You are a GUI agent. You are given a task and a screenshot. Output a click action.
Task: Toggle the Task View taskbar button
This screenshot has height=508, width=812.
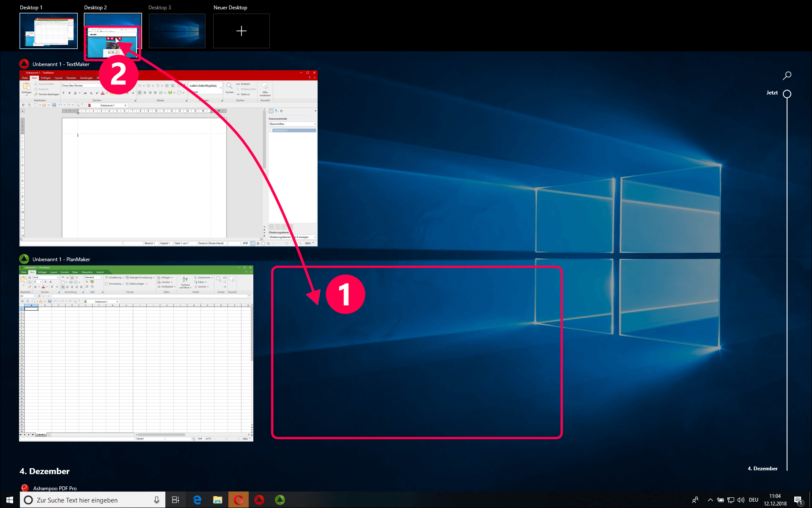[176, 500]
